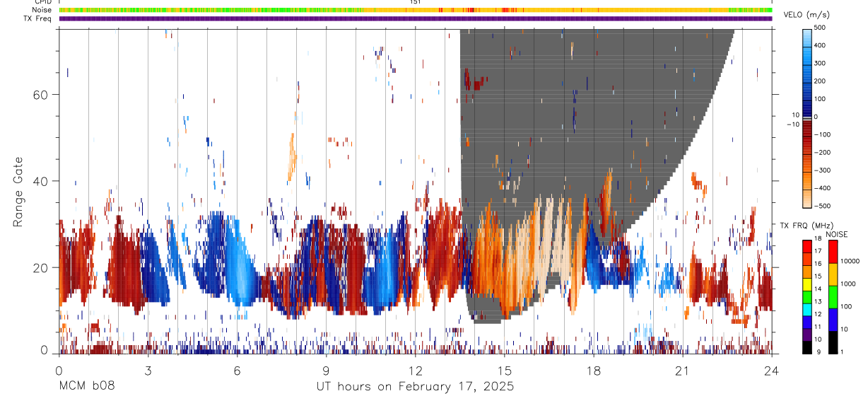Screen dimensions: 868x401
Task: Click the "15" tick on TX FRQ colorbar
Action: [819, 278]
